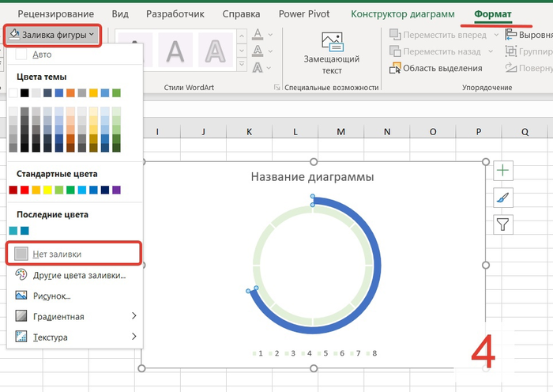Click the gradient icon beside Градиентная
Screen dimensions: 553x392
pos(21,316)
